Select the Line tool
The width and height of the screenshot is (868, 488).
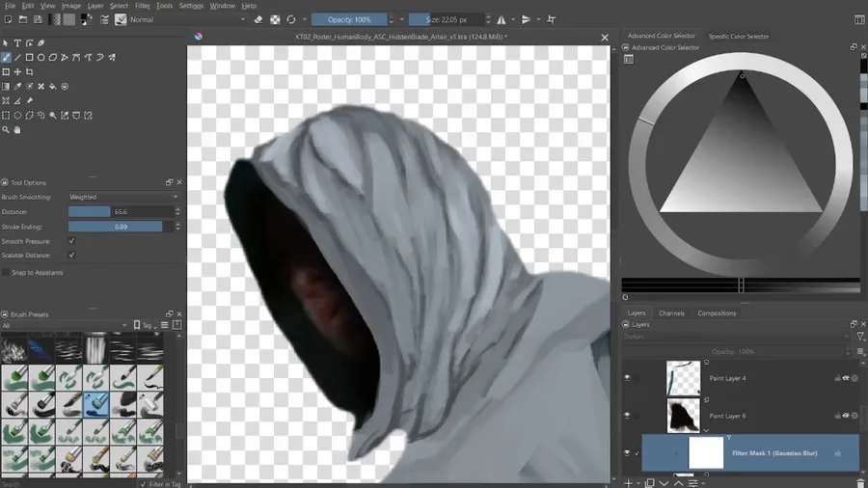[x=17, y=57]
